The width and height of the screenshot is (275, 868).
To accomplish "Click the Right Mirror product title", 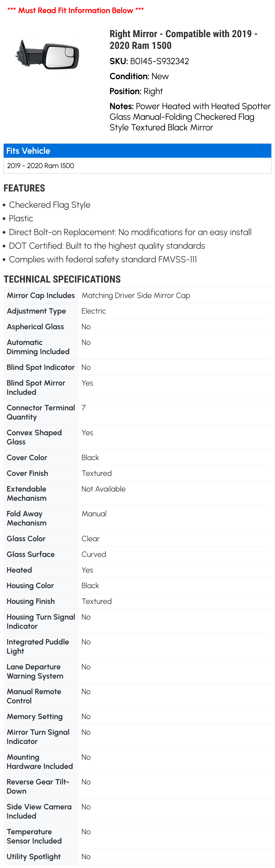I will (x=183, y=39).
